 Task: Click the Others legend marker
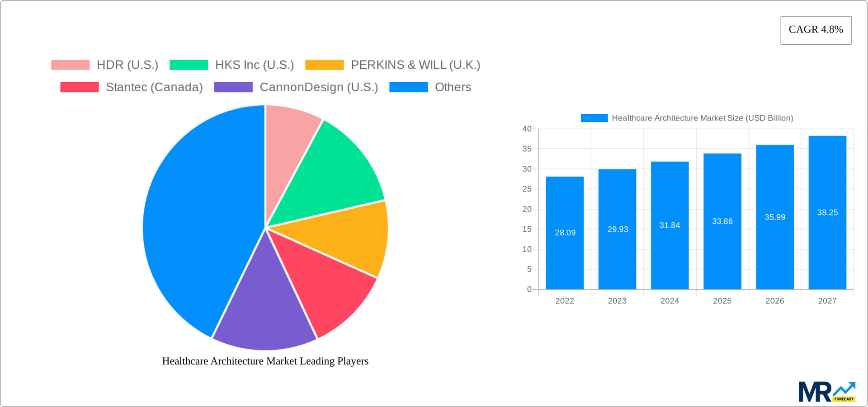tap(408, 87)
